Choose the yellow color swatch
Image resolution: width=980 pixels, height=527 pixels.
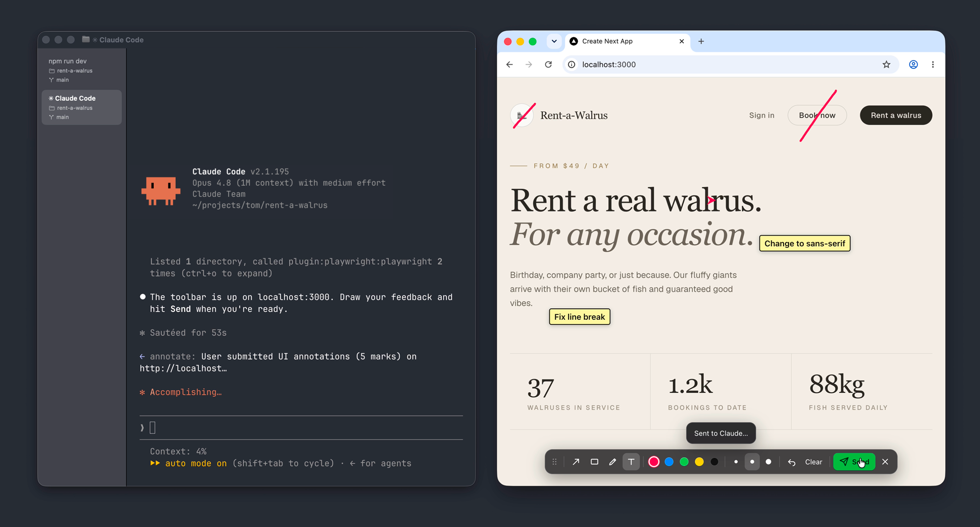pyautogui.click(x=699, y=462)
